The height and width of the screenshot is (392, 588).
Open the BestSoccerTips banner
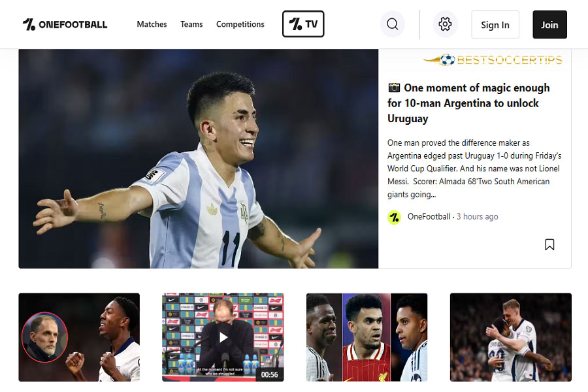click(493, 60)
